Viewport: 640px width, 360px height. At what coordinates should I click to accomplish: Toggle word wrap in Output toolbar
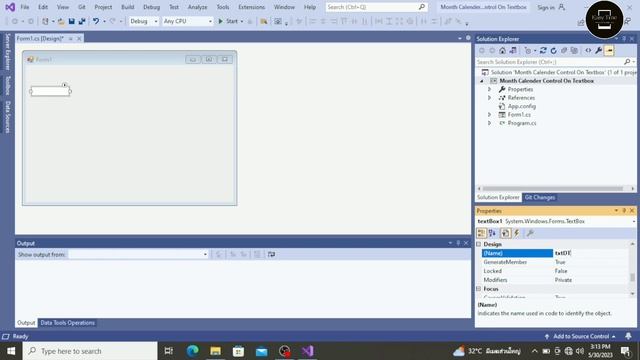point(271,254)
